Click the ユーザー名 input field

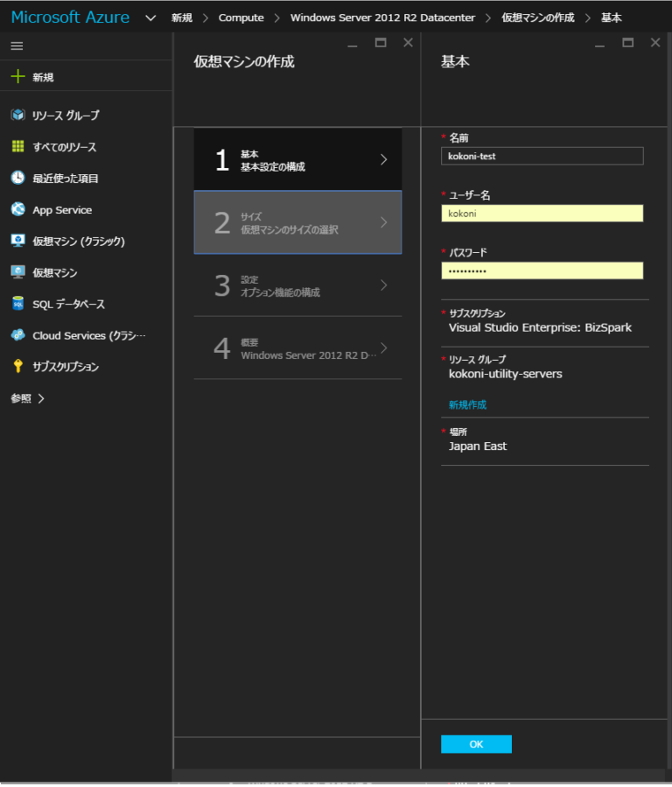(542, 214)
